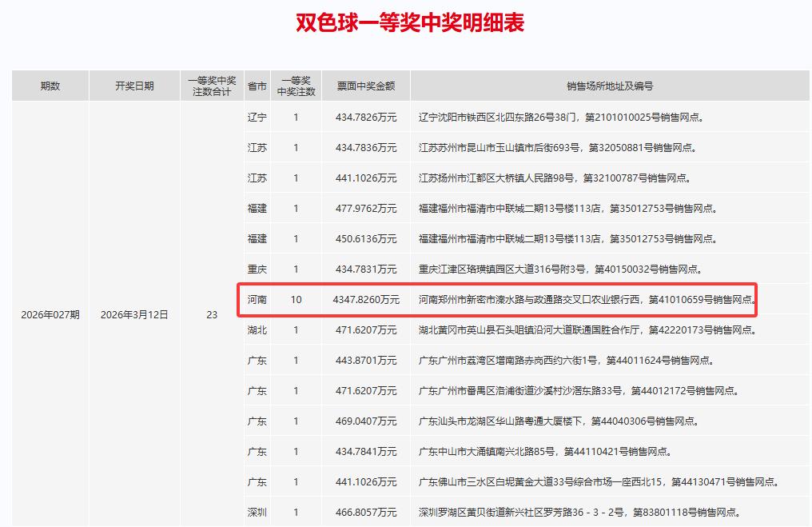This screenshot has width=812, height=527.
Task: Click the total count value 23
Action: [x=210, y=315]
